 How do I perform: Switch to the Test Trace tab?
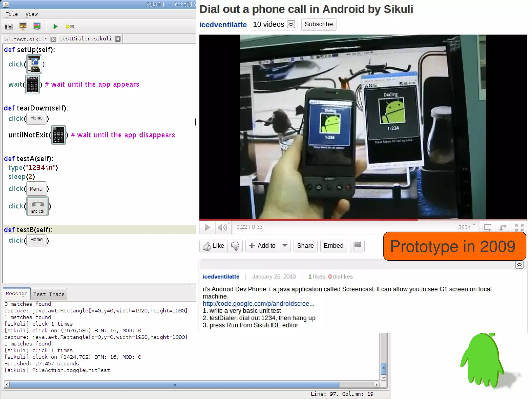point(49,294)
